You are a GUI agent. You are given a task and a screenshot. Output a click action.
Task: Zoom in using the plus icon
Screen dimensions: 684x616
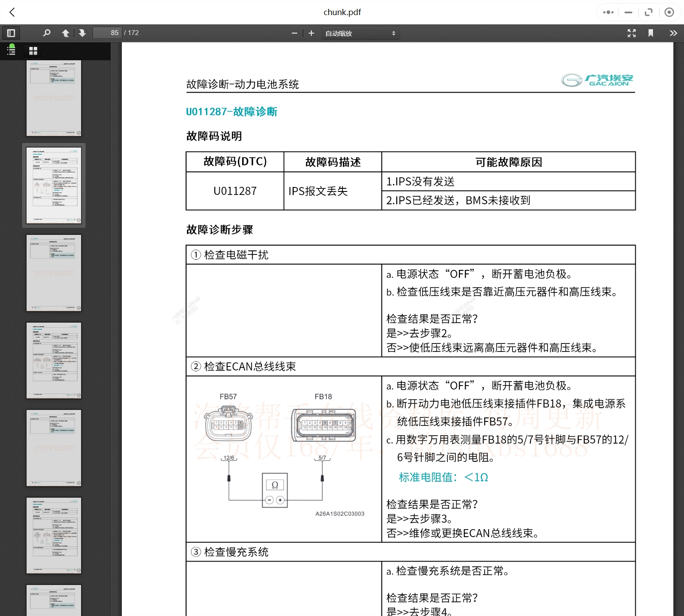point(311,33)
